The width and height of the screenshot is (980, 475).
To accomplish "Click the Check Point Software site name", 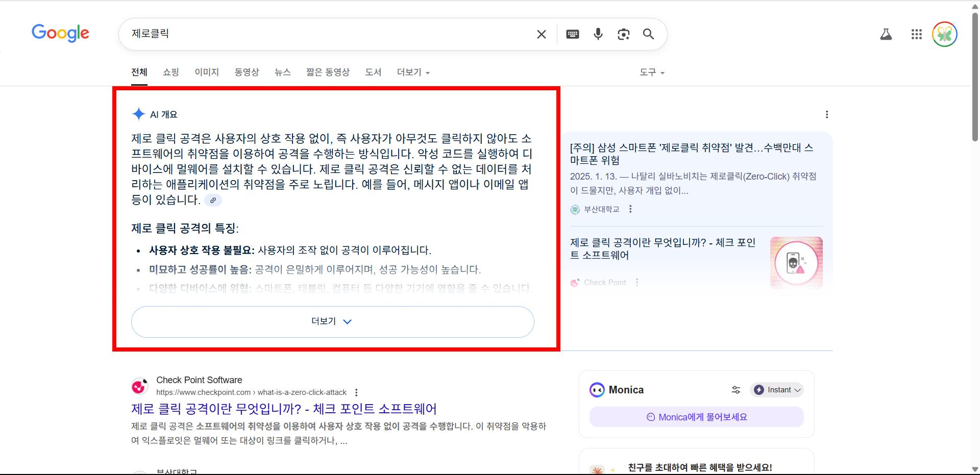I will click(199, 380).
